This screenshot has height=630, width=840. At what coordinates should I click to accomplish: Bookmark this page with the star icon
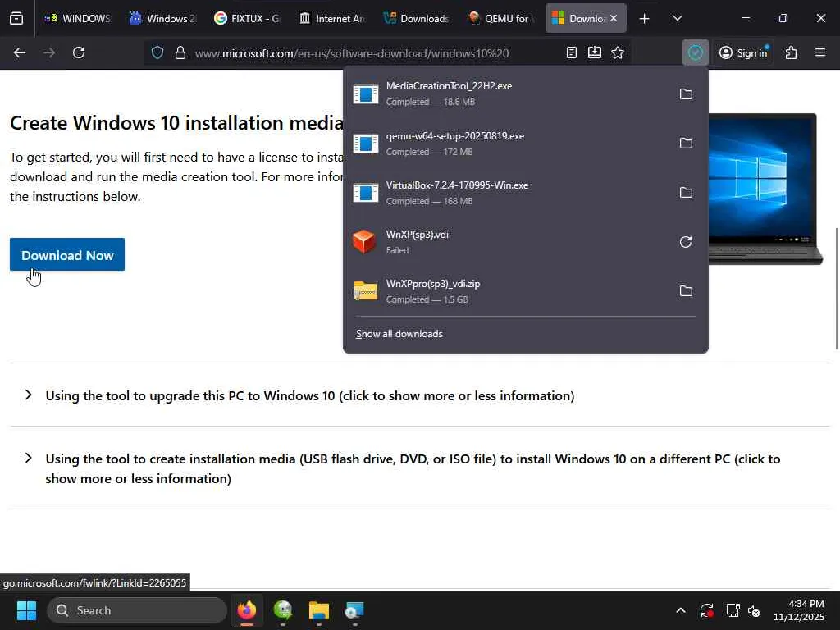618,52
